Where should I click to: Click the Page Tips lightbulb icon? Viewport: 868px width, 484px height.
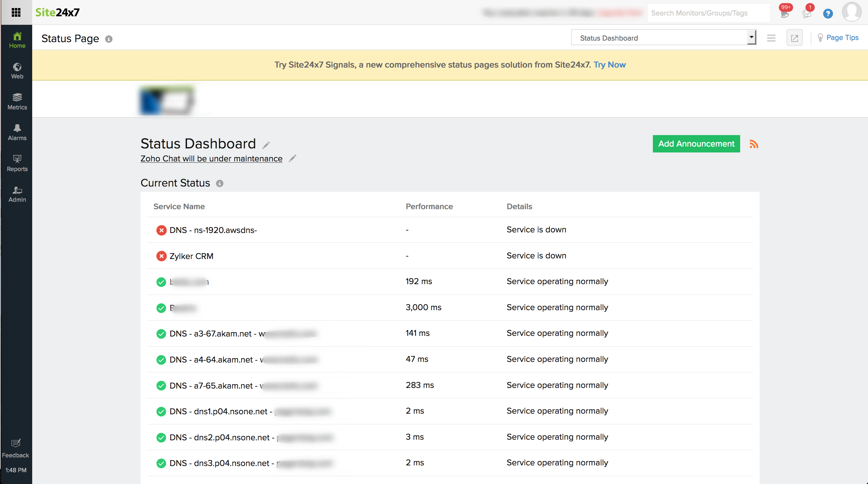[820, 38]
